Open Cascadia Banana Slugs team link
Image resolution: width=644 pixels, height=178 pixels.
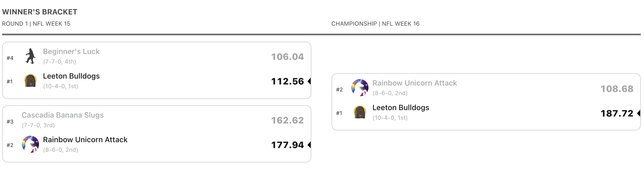tap(62, 115)
